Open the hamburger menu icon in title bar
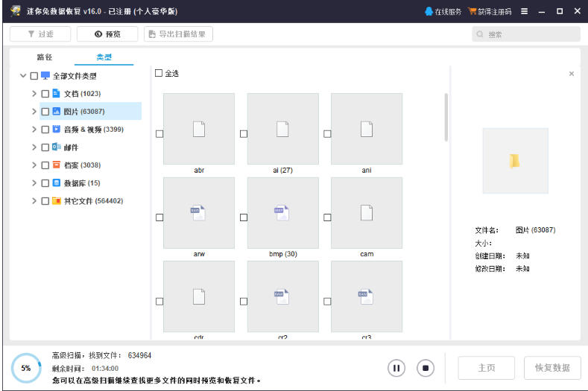The height and width of the screenshot is (391, 588). click(524, 11)
